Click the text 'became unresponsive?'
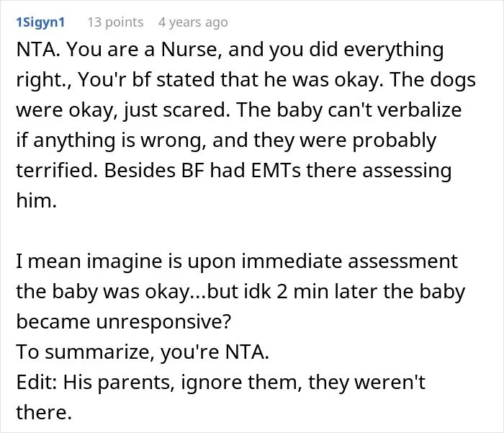504x433 pixels. click(124, 322)
